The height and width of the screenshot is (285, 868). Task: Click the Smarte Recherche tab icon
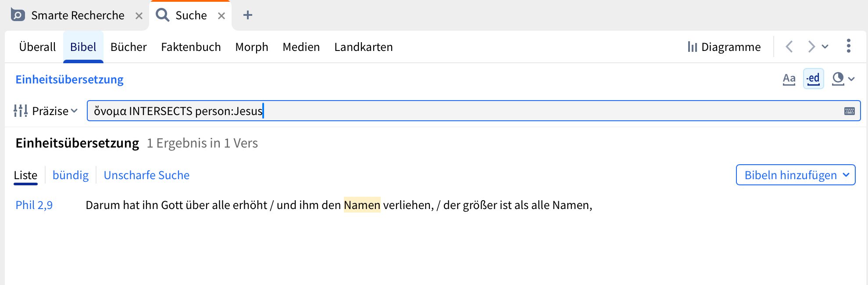[18, 15]
